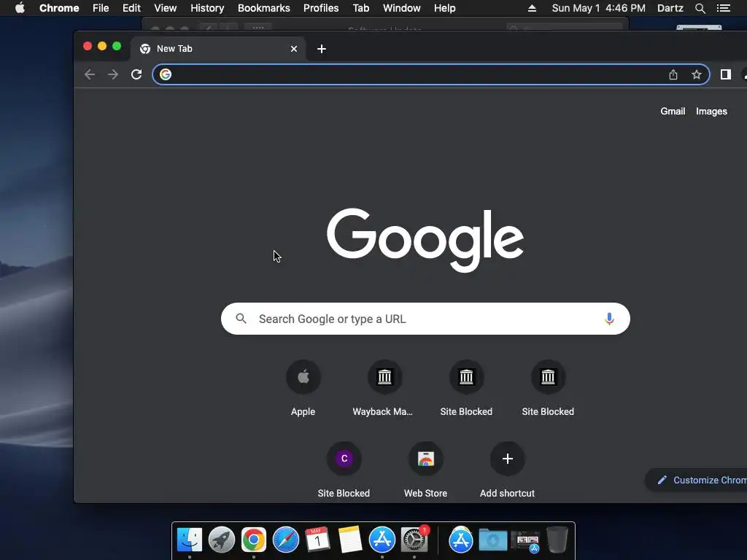Open Notification Center list icon
Image resolution: width=747 pixels, height=560 pixels.
(724, 8)
